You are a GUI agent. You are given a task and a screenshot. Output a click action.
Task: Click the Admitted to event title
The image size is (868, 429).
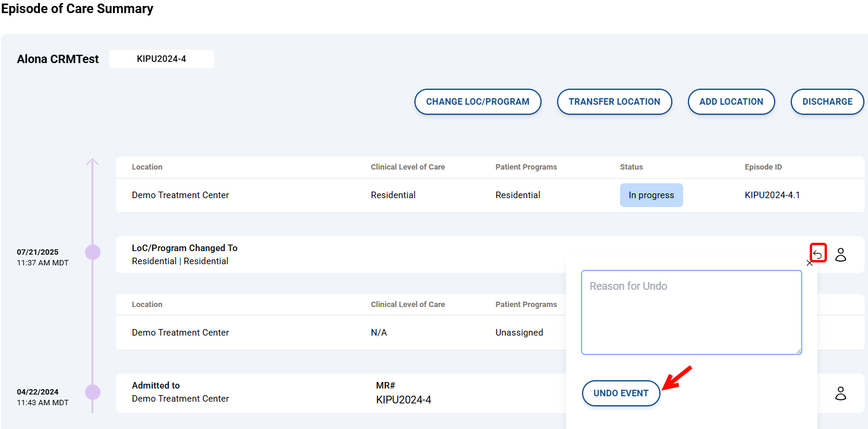pyautogui.click(x=156, y=386)
